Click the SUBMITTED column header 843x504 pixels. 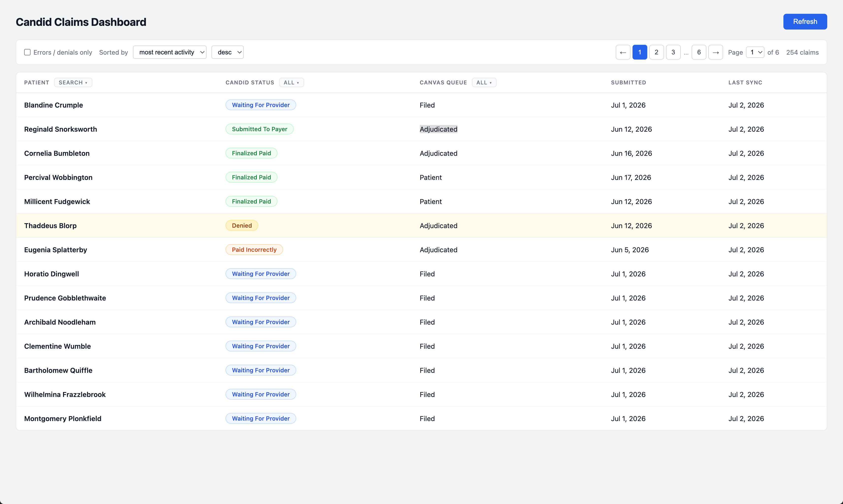(628, 82)
